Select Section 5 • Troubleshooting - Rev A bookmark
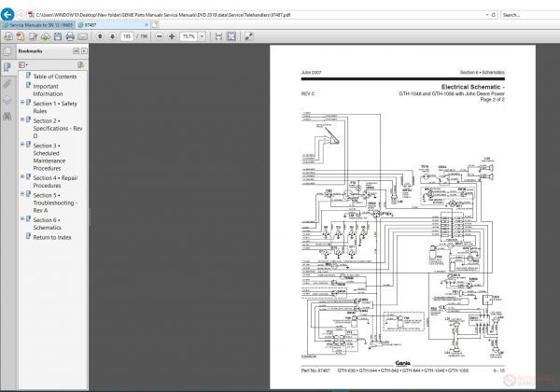 point(55,203)
